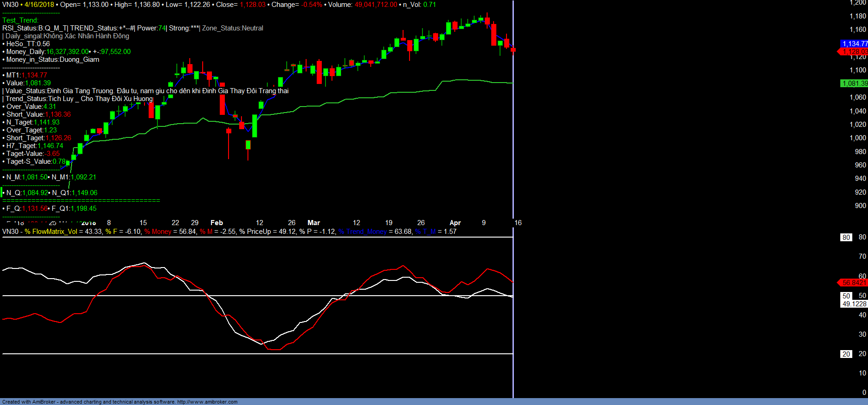
Task: Select the green 1,081.39 value label
Action: pos(854,83)
